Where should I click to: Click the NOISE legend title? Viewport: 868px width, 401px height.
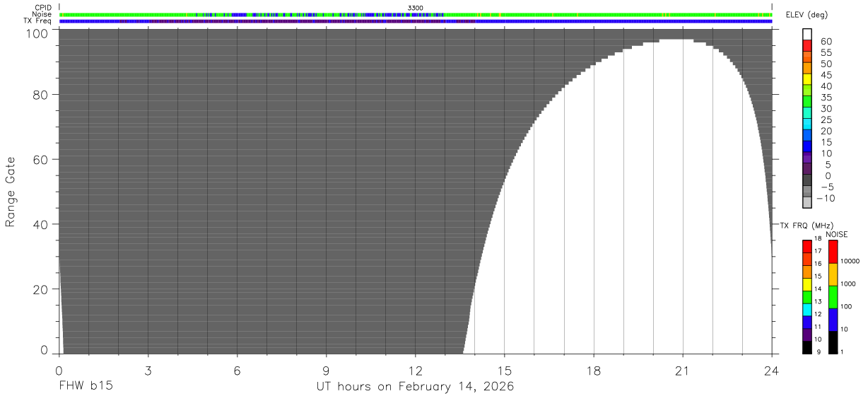(838, 234)
